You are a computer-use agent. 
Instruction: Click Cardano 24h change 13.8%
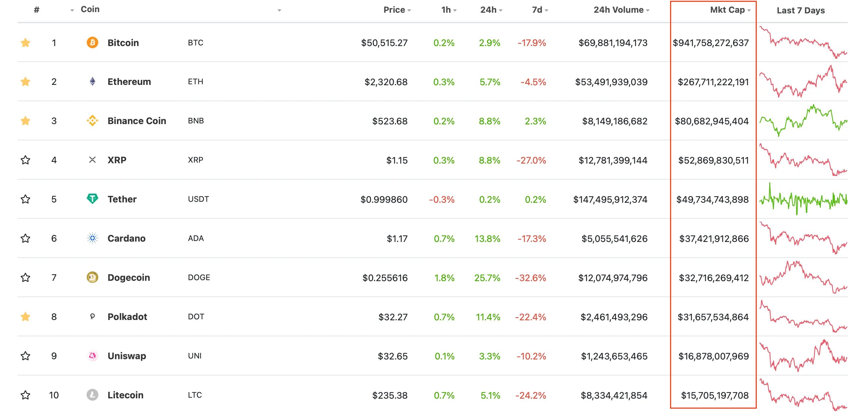(x=487, y=239)
